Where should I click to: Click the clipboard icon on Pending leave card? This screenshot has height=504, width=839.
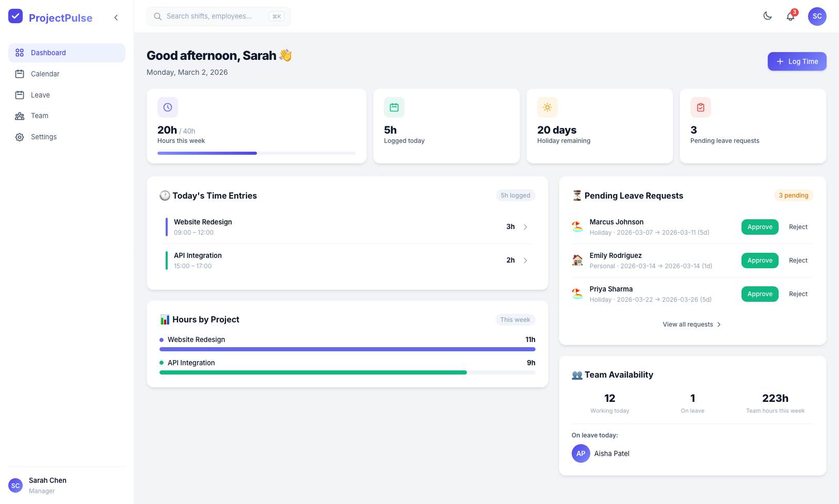(701, 107)
